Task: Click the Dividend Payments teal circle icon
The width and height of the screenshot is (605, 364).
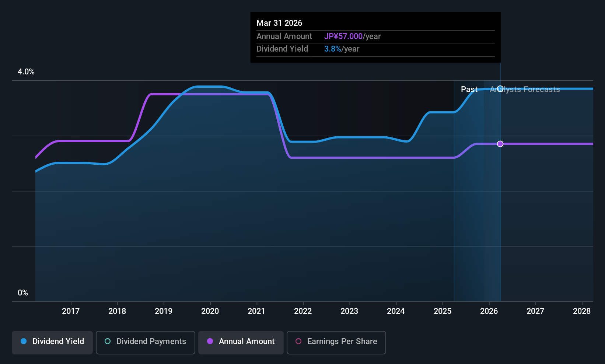Action: coord(107,342)
